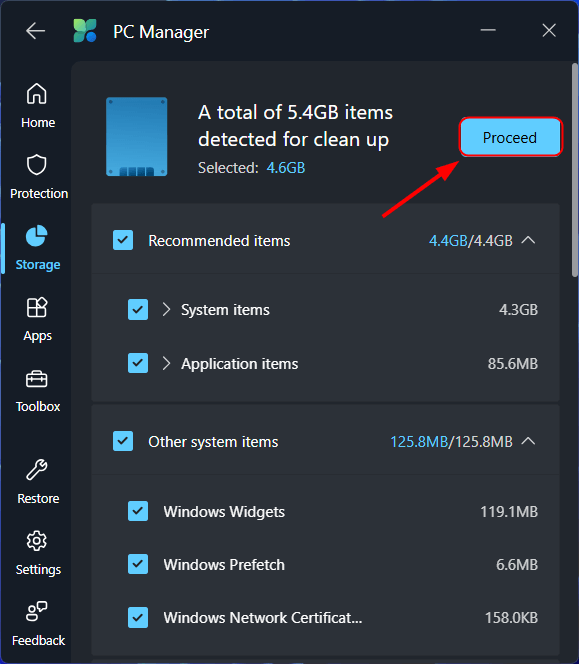This screenshot has width=579, height=664.
Task: Select the Storage pie chart icon
Action: tap(36, 236)
